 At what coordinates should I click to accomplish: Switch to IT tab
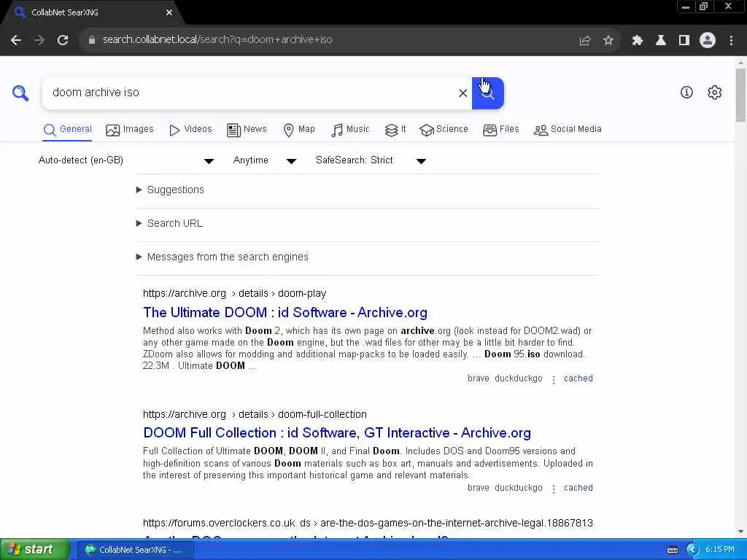[x=395, y=130]
